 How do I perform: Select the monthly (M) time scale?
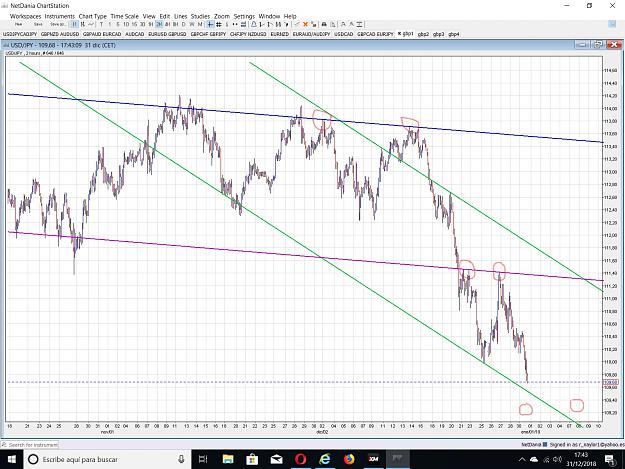(200, 24)
